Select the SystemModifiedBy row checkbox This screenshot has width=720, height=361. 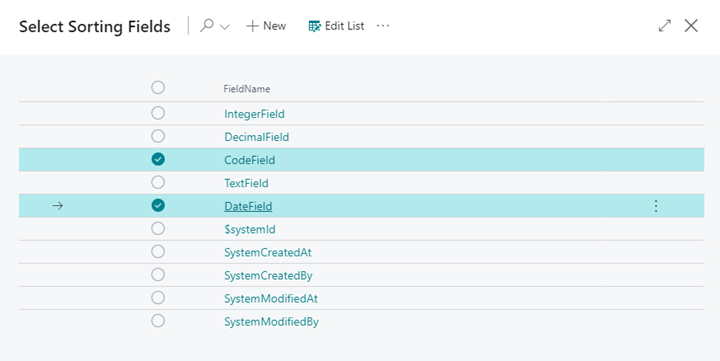pos(158,321)
